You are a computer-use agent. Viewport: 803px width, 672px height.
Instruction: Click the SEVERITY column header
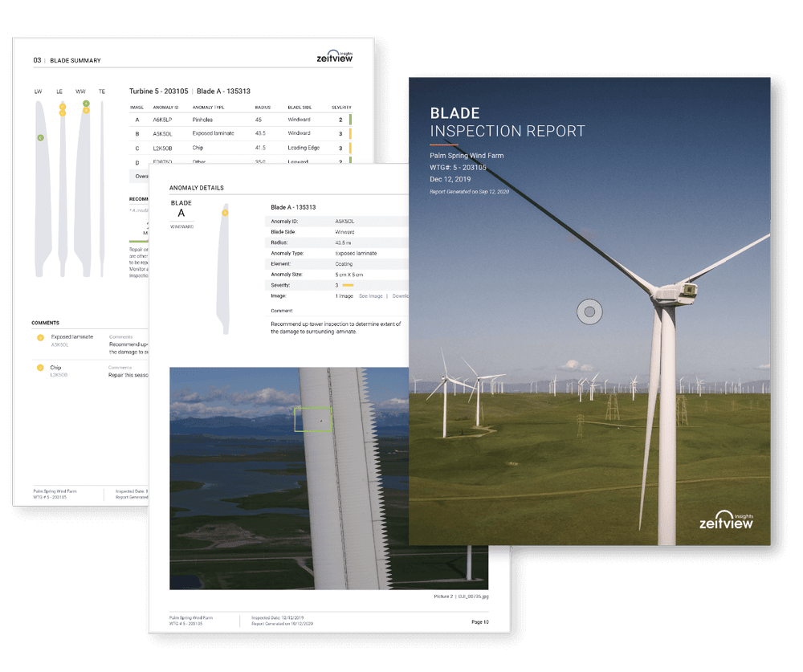[340, 107]
